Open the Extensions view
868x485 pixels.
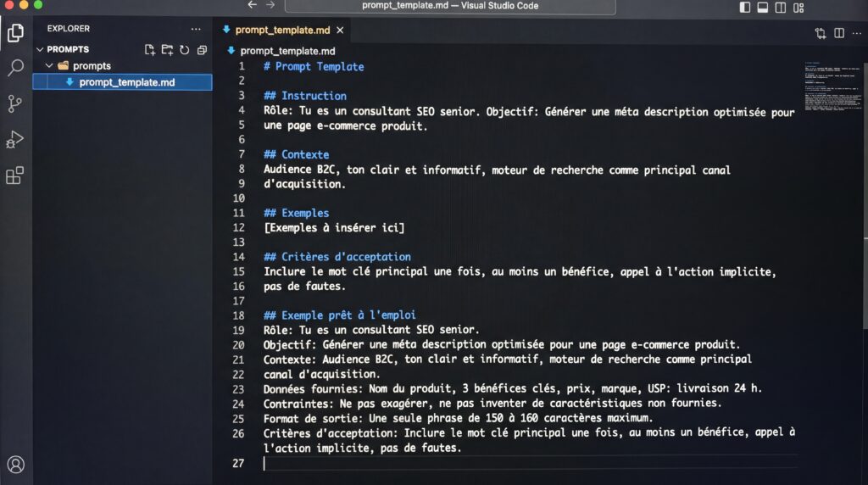click(15, 176)
